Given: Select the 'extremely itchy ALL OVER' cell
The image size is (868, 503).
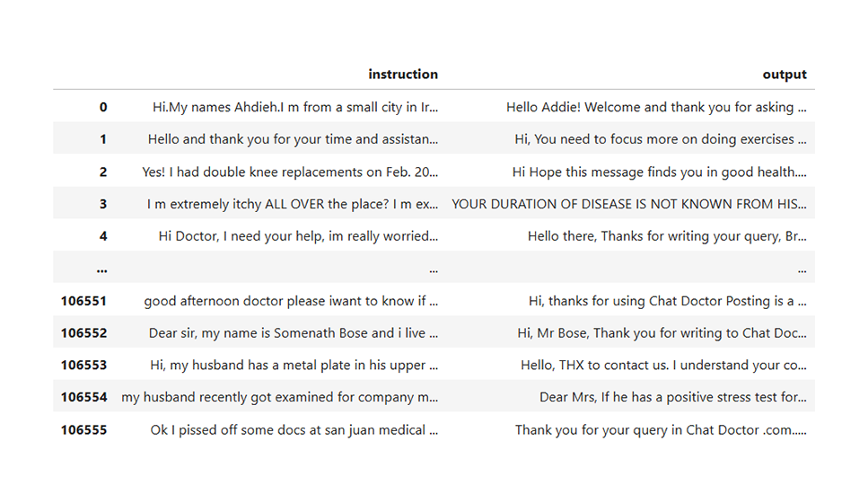Looking at the screenshot, I should point(293,204).
